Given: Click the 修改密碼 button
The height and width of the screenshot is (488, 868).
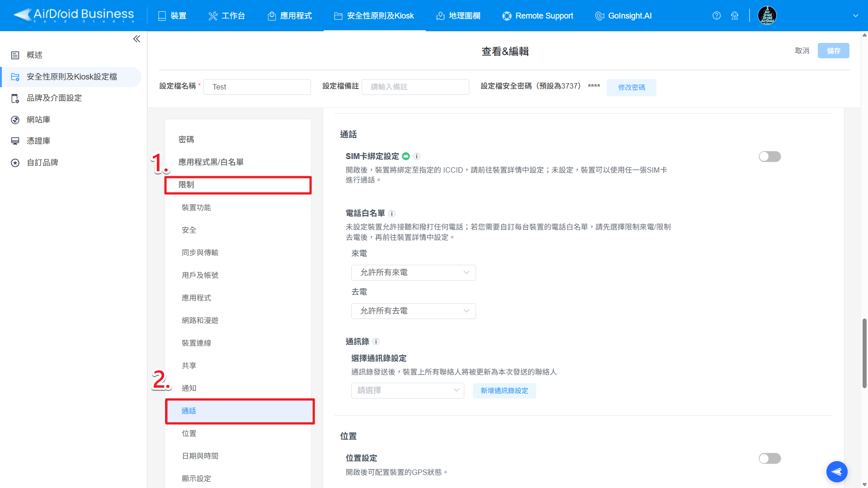Looking at the screenshot, I should [x=631, y=87].
